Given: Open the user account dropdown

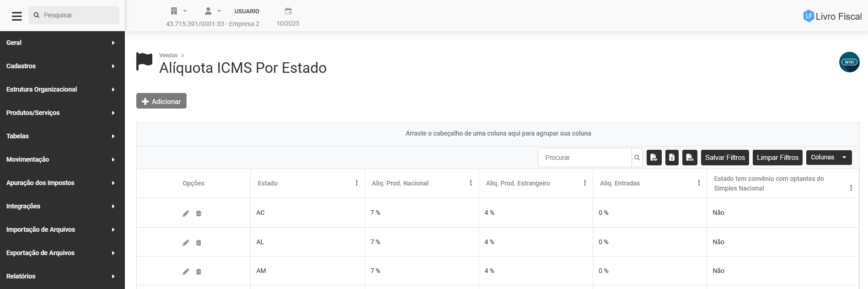Looking at the screenshot, I should tap(212, 11).
